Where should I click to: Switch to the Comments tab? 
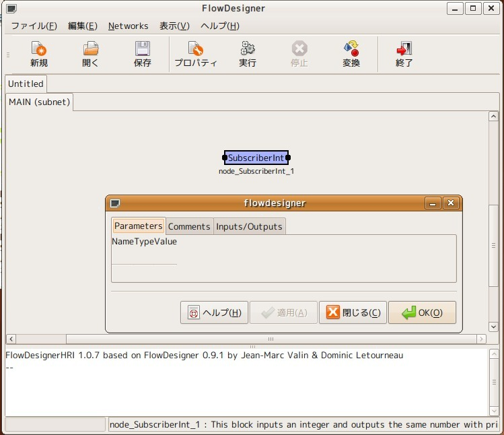[189, 226]
